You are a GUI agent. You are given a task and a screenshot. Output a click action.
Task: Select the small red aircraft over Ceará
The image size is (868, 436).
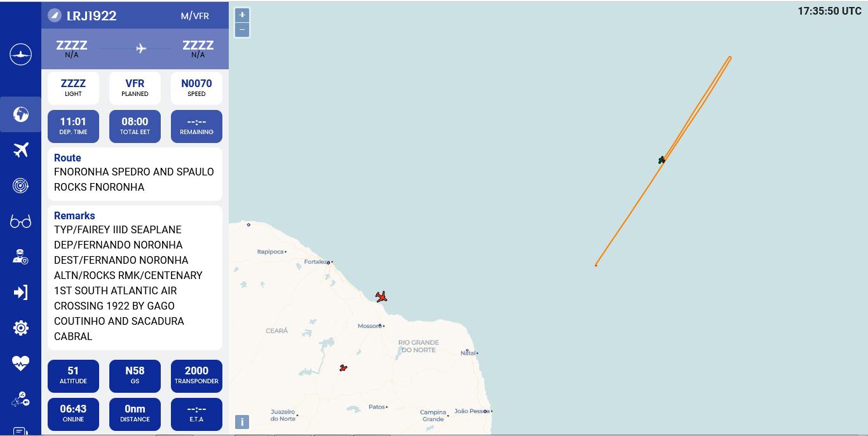(343, 368)
